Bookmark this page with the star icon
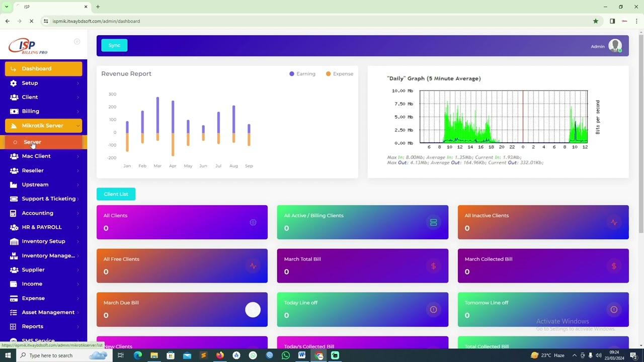The width and height of the screenshot is (644, 362). (x=596, y=21)
